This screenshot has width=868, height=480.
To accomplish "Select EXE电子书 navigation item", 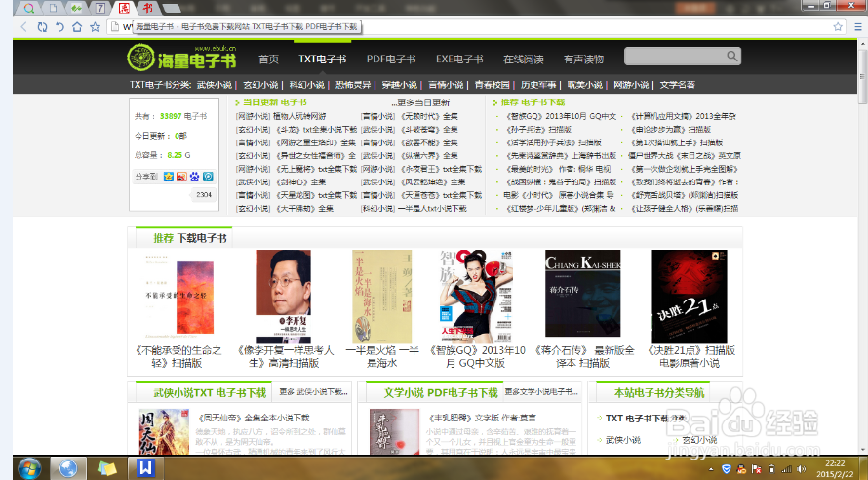I will [x=459, y=60].
